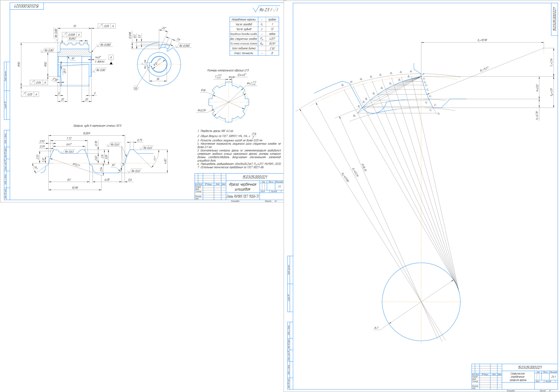The height and width of the screenshot is (392, 560).
Task: Select the '7,9' dimension on the end view
Action: click(x=178, y=40)
